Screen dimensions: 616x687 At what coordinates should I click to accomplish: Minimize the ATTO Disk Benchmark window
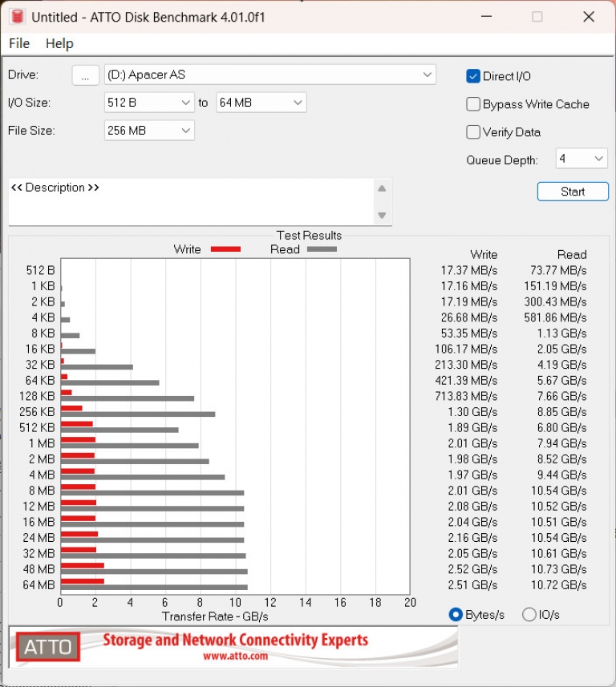coord(486,17)
